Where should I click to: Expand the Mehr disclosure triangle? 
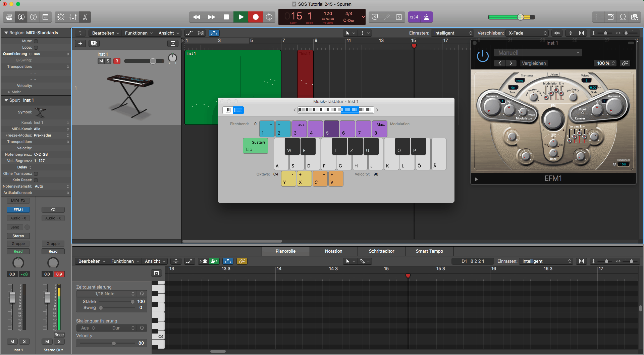click(x=9, y=92)
